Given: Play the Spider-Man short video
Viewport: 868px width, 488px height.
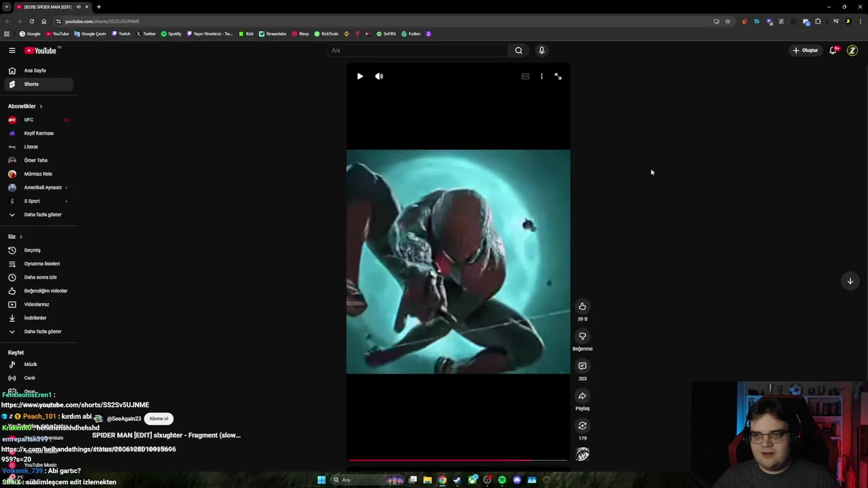Looking at the screenshot, I should tap(360, 77).
